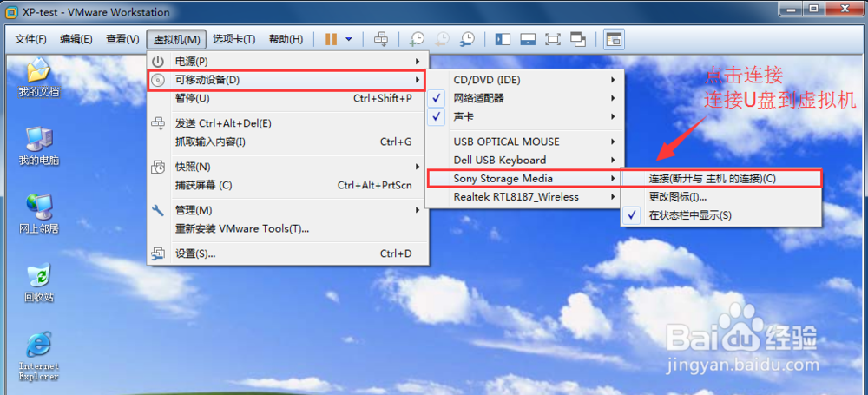The image size is (868, 395).
Task: Expand Dell USB Keyboard submenu
Action: 524,160
